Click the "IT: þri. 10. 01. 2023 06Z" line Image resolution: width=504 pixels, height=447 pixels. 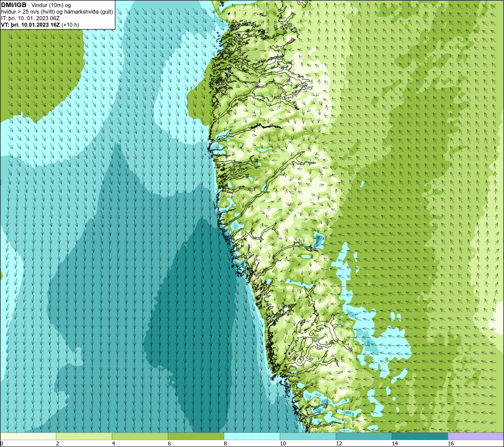(30, 18)
